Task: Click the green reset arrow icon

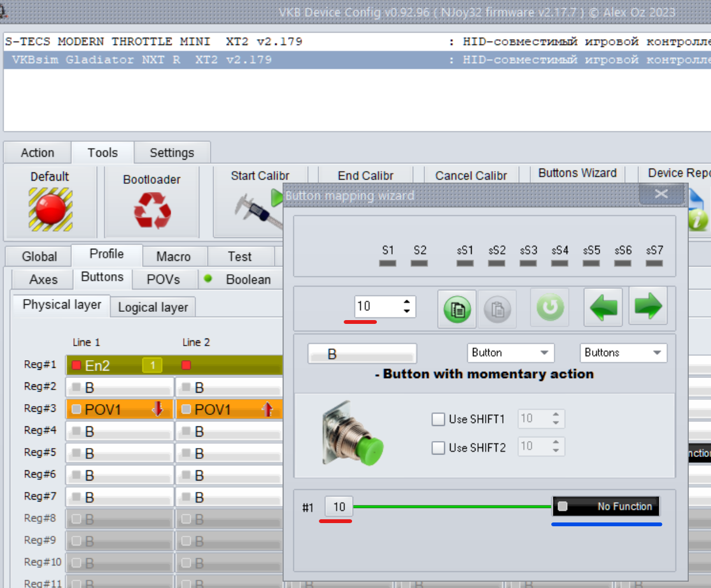Action: click(550, 307)
